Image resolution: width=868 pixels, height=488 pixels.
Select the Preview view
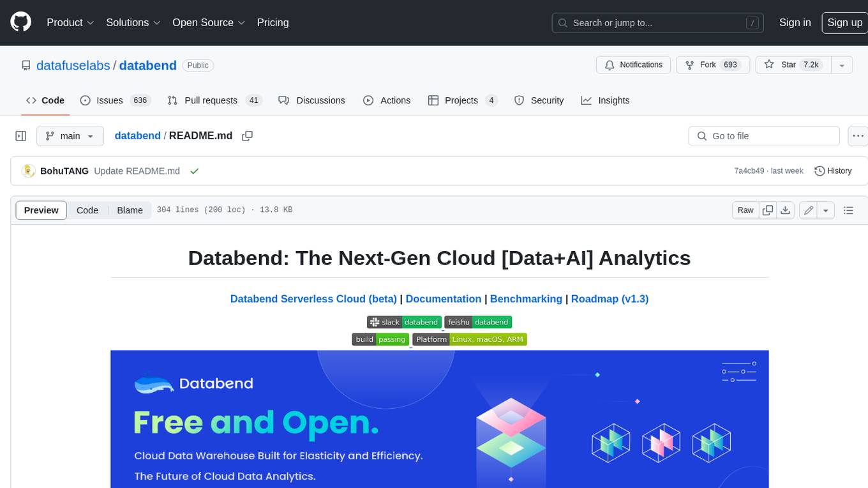coord(41,210)
